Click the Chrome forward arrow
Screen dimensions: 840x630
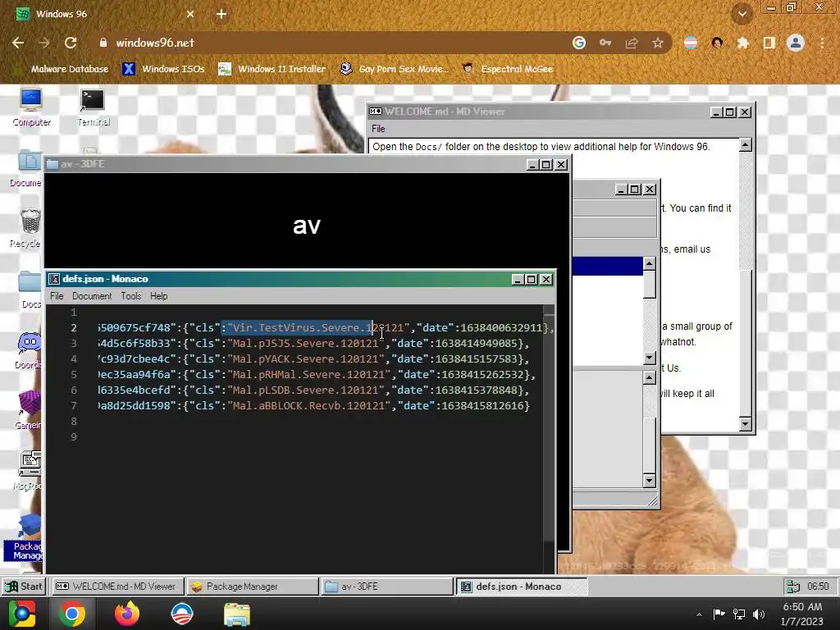[x=44, y=43]
